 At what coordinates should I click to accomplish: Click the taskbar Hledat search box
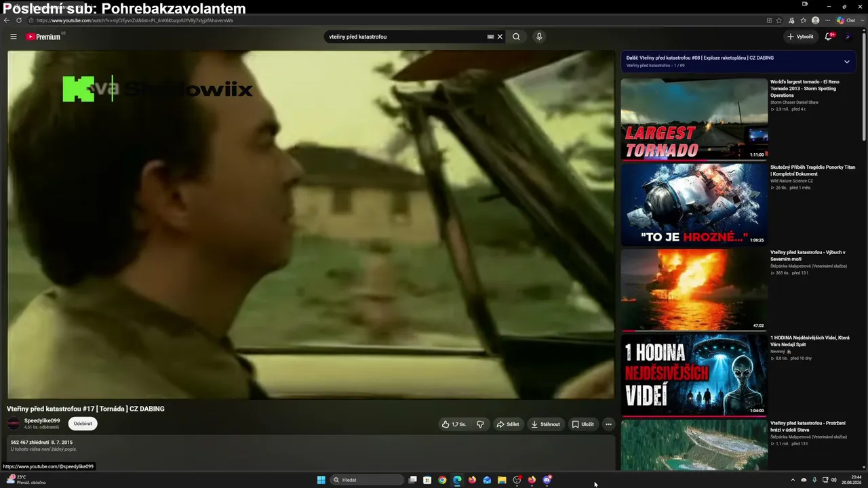coord(367,480)
